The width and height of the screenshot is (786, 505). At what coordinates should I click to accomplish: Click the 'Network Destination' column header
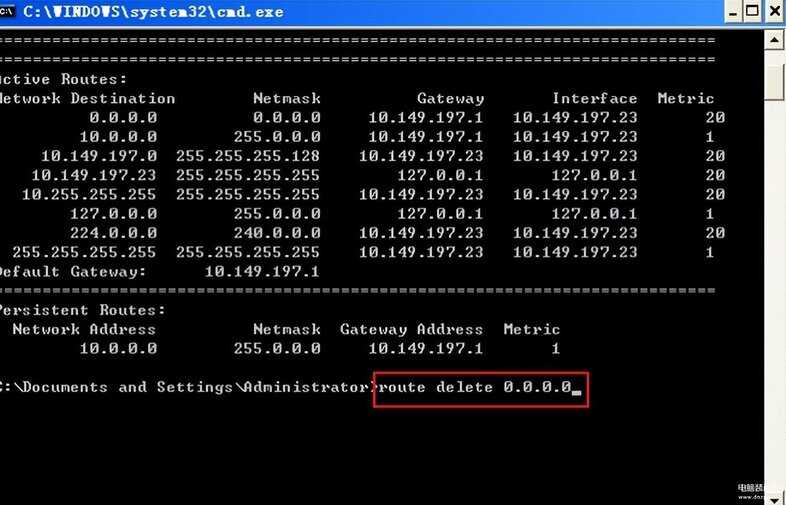(87, 98)
